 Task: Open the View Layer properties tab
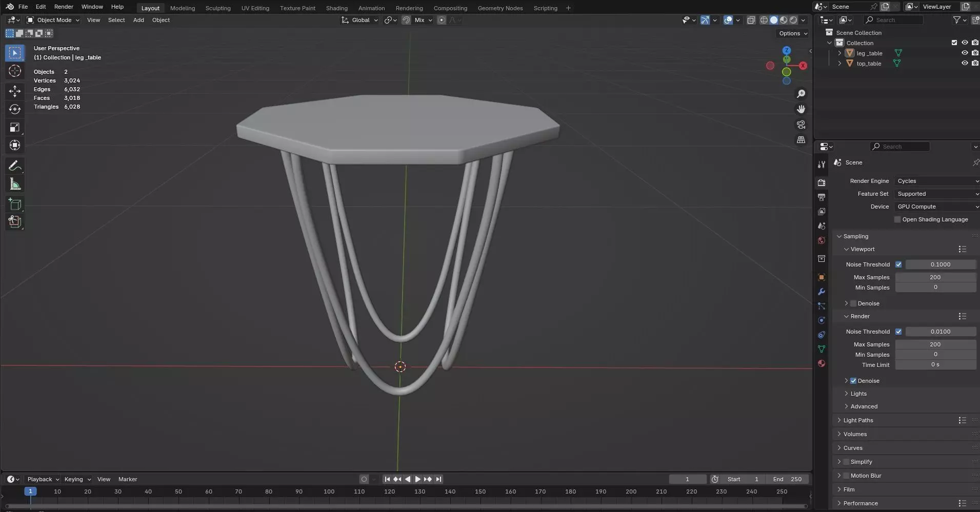822,211
